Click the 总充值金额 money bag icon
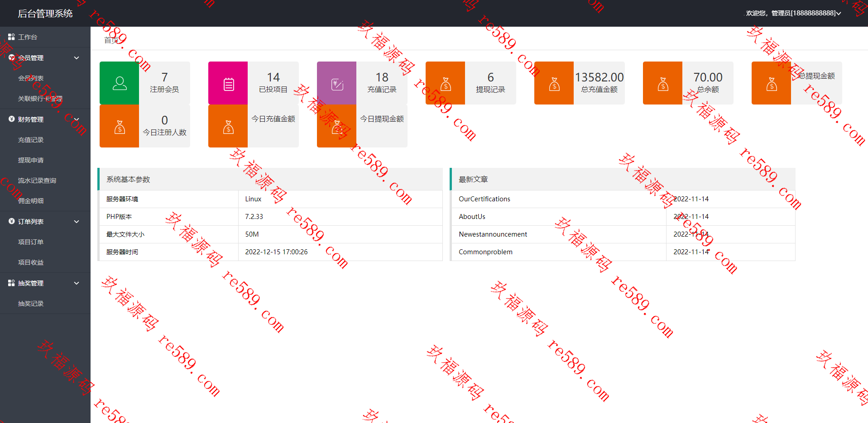This screenshot has height=423, width=868. pyautogui.click(x=554, y=83)
